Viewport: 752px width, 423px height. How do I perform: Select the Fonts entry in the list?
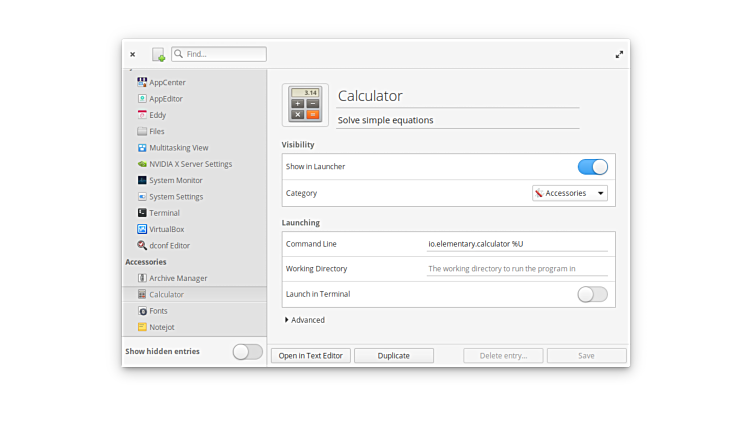pyautogui.click(x=158, y=311)
